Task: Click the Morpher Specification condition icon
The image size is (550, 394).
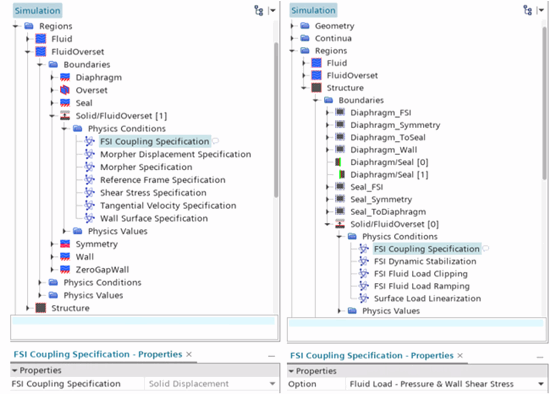Action: coord(89,167)
